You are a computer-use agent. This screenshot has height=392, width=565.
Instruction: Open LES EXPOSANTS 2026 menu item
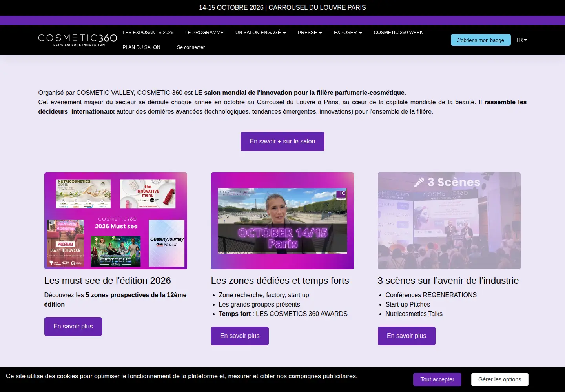tap(148, 33)
